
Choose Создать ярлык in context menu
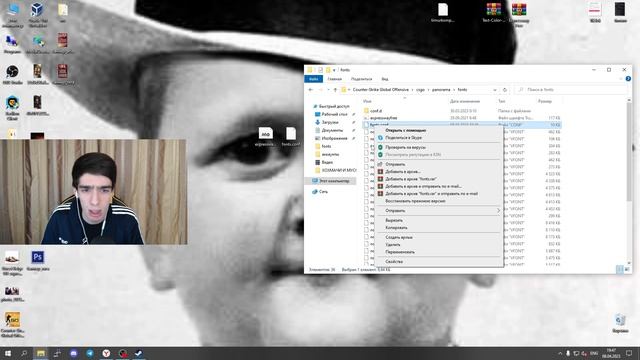399,237
